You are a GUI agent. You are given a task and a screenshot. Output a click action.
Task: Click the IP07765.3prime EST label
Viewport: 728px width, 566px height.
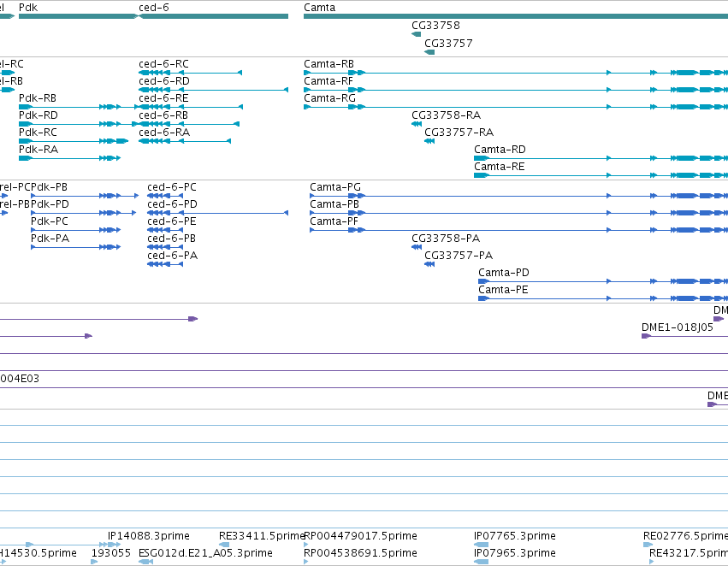click(514, 536)
